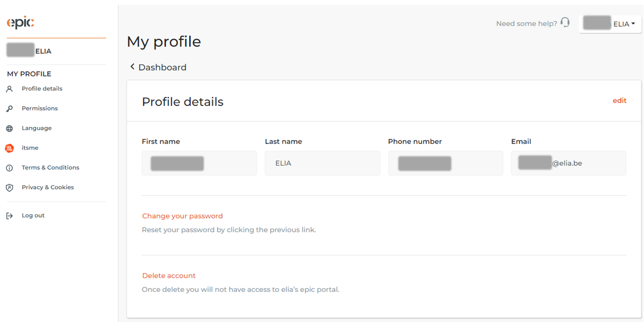644x322 pixels.
Task: Click the Last name field showing ELIA
Action: pyautogui.click(x=322, y=163)
